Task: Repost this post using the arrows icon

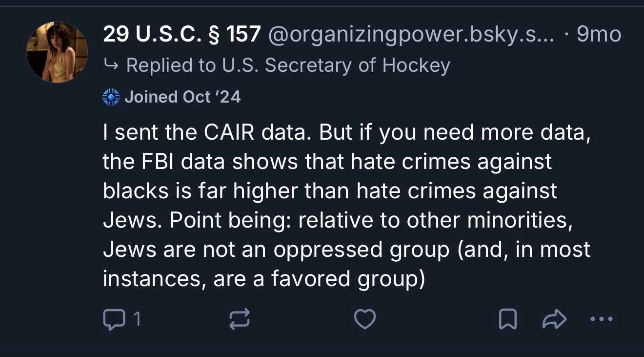Action: [x=239, y=319]
